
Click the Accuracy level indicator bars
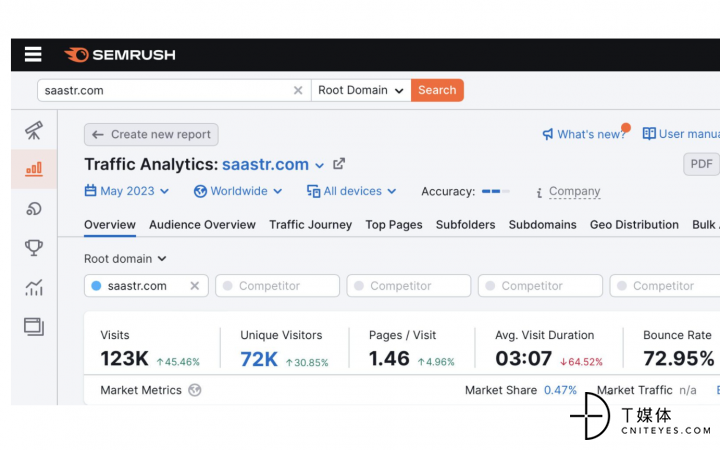(495, 191)
